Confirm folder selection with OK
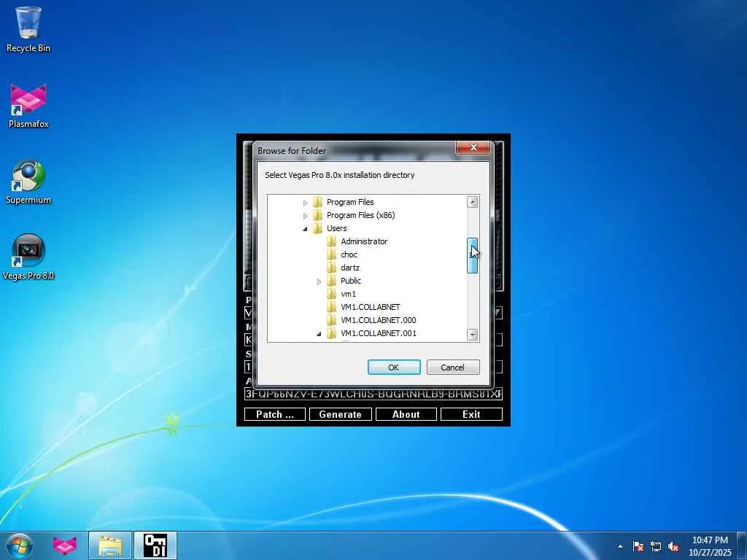Screen dimensions: 747x560 pos(394,367)
